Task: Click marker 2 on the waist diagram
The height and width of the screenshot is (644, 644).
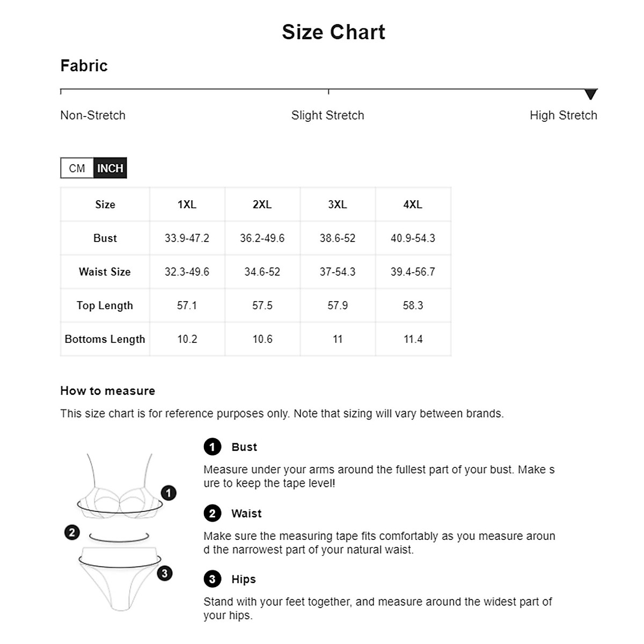Action: tap(72, 532)
